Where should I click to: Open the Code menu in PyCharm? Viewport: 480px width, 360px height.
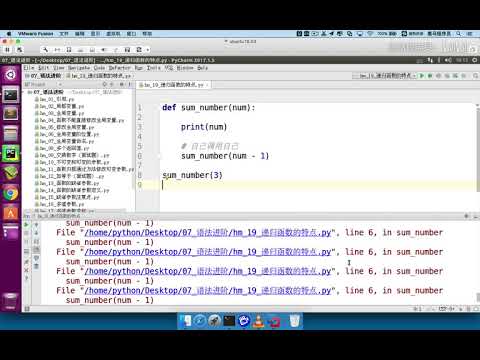click(x=99, y=68)
